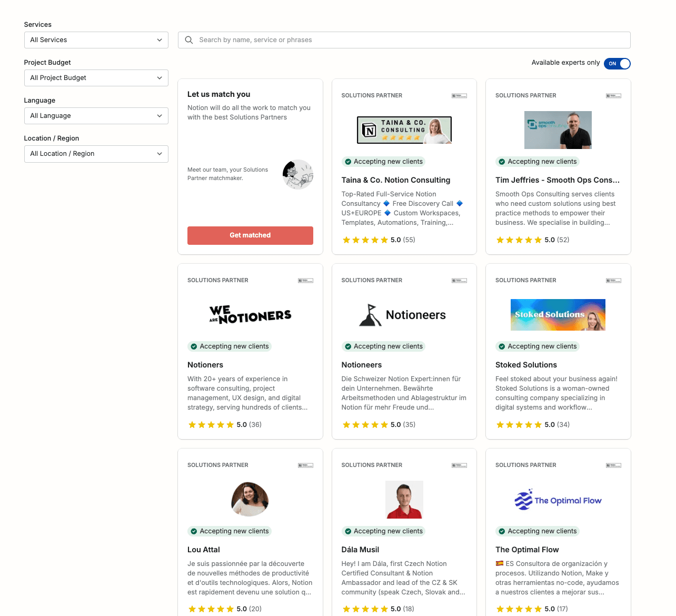
Task: Click the matchmaker avatar illustration
Action: (298, 174)
